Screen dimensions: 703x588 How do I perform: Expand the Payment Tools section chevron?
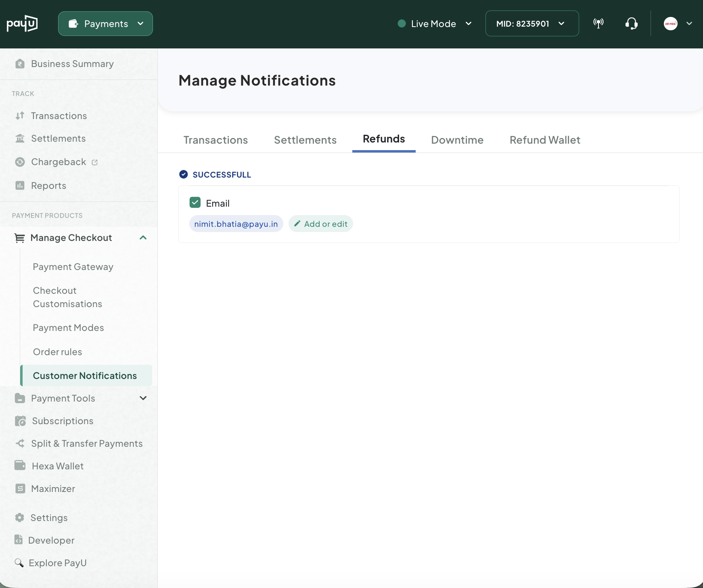pyautogui.click(x=143, y=398)
